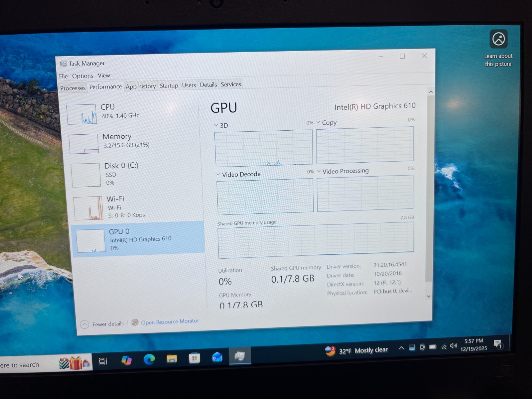Click the Utilization 0% value
The height and width of the screenshot is (399, 532).
225,282
